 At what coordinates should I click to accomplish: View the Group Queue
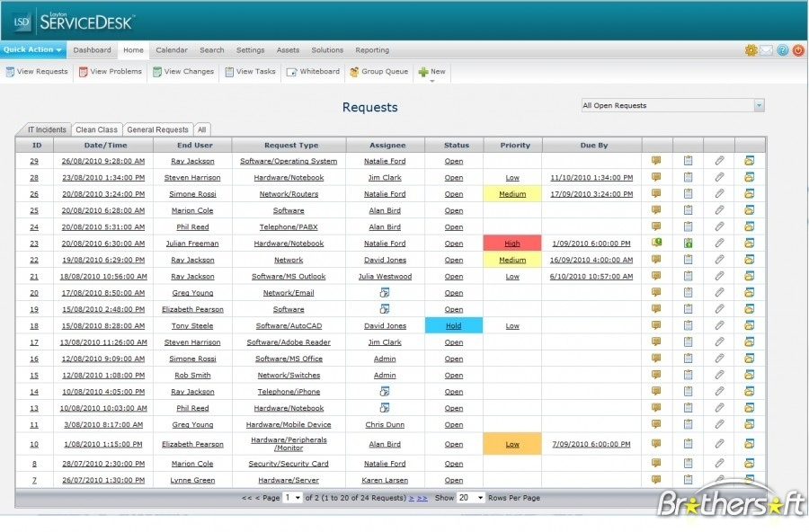click(379, 71)
